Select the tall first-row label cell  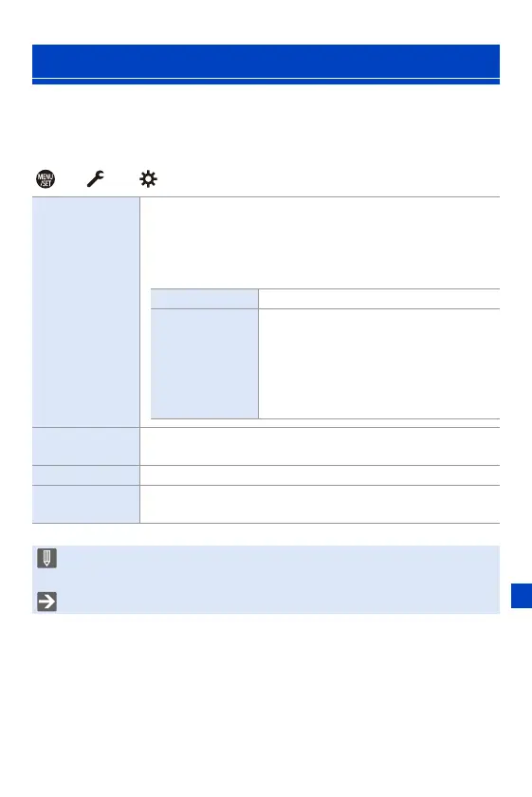pyautogui.click(x=86, y=312)
